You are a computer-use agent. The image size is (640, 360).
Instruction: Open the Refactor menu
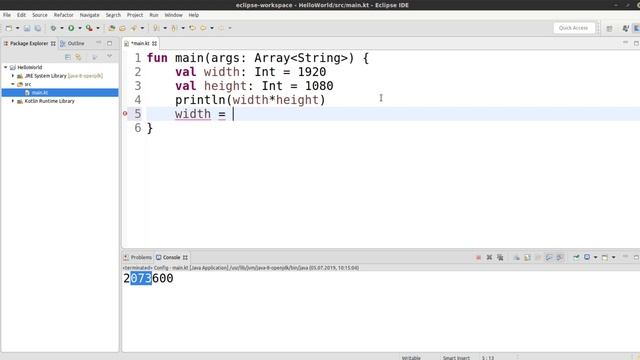[64, 15]
